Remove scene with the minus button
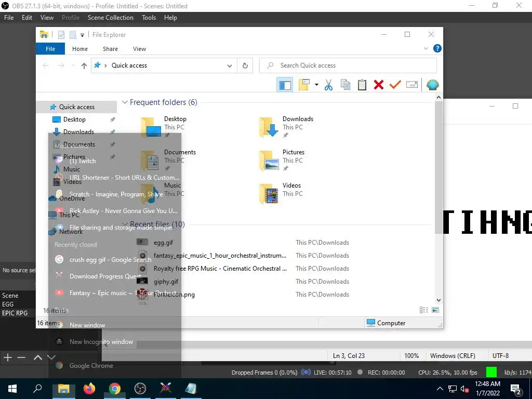532x399 pixels. point(21,357)
